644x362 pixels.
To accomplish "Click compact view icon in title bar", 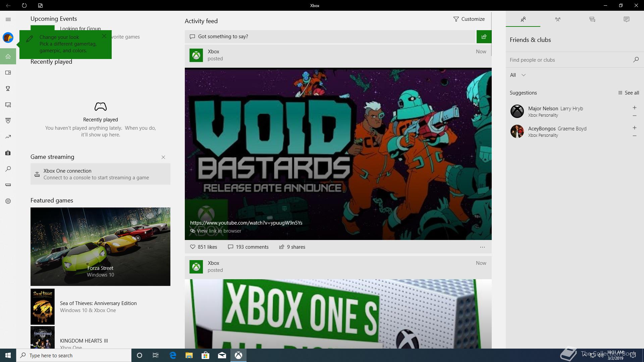I will tap(40, 5).
